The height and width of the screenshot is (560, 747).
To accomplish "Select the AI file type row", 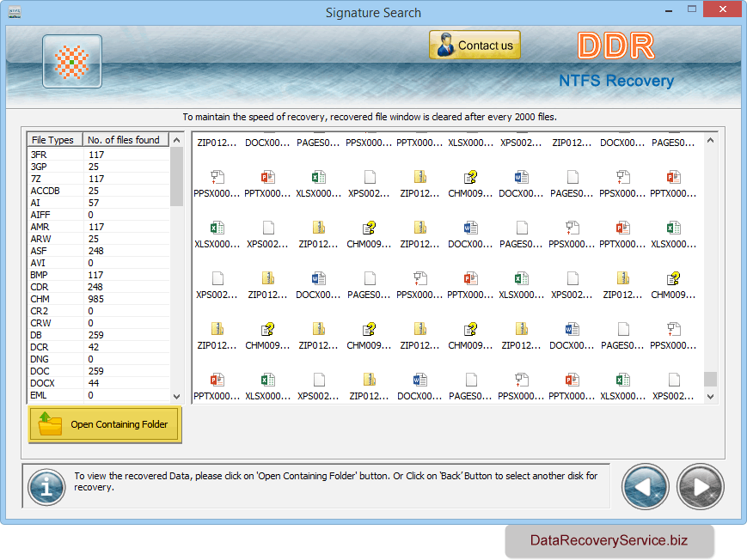I will (98, 203).
